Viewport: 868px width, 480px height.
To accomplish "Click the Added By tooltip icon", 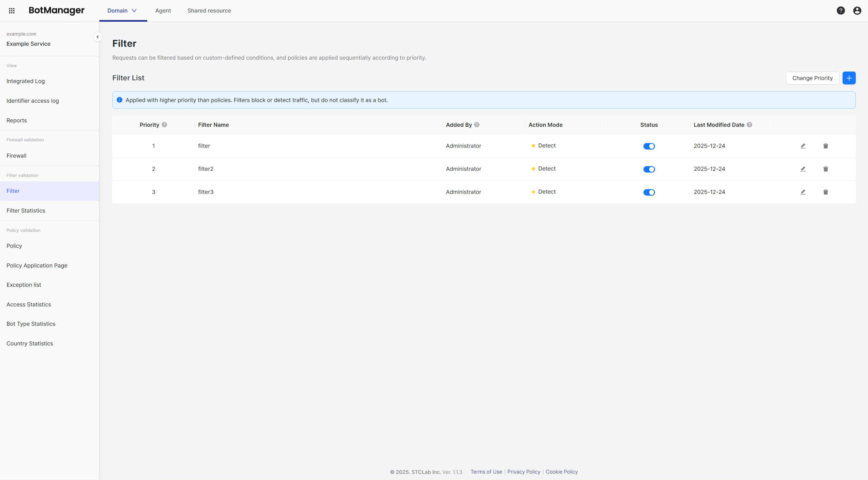I will (477, 124).
